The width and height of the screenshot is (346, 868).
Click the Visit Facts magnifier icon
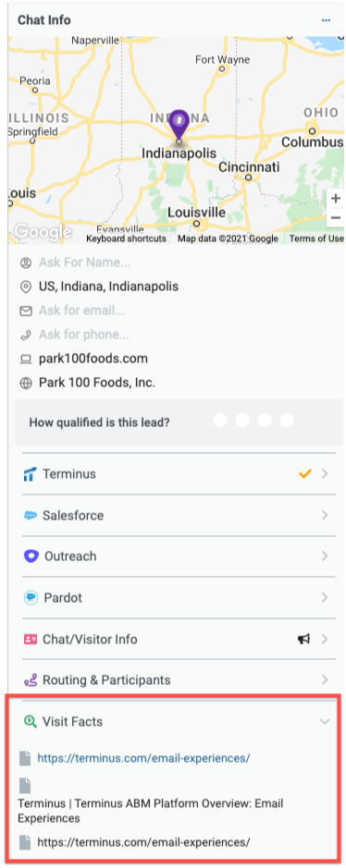point(31,721)
